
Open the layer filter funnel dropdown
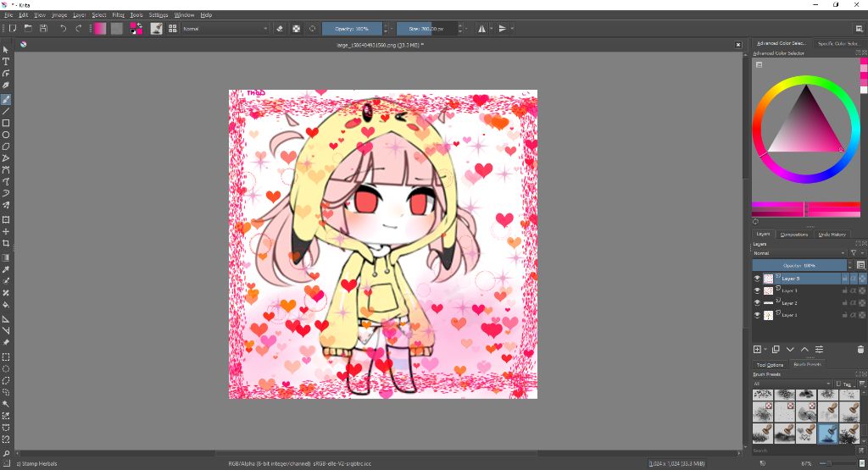pos(856,253)
